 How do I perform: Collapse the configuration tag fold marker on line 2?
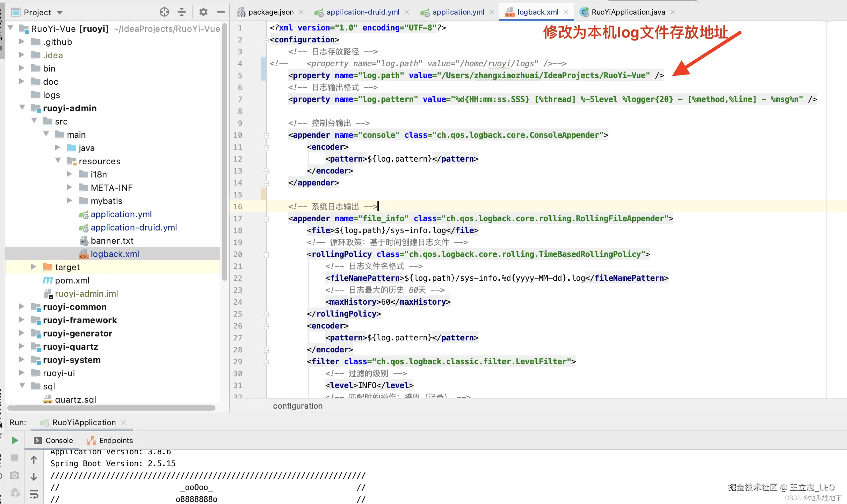point(266,40)
